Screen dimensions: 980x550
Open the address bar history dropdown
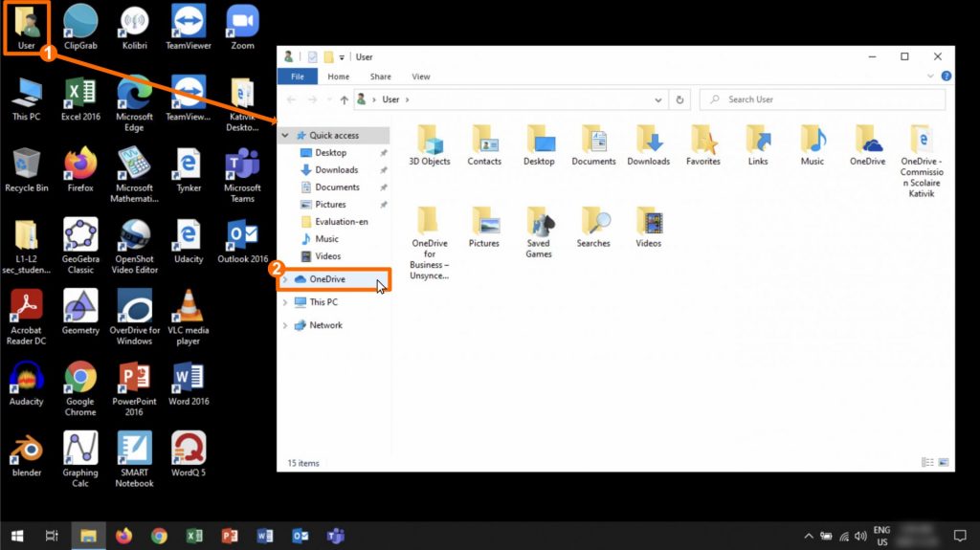(658, 99)
